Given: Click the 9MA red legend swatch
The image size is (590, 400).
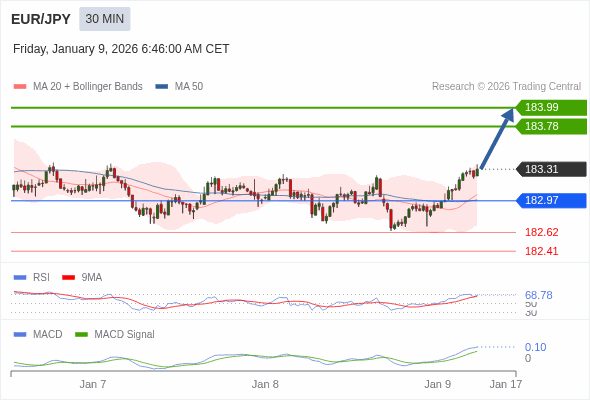Looking at the screenshot, I should (68, 278).
